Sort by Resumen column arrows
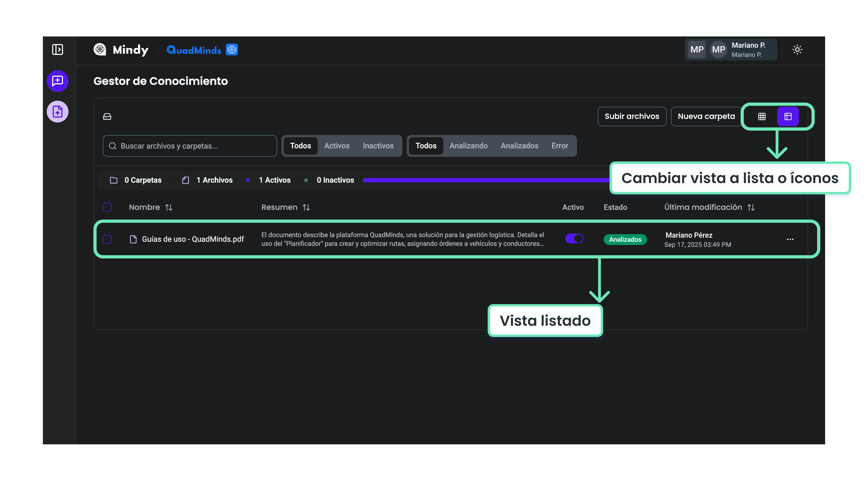The image size is (868, 480). (306, 208)
